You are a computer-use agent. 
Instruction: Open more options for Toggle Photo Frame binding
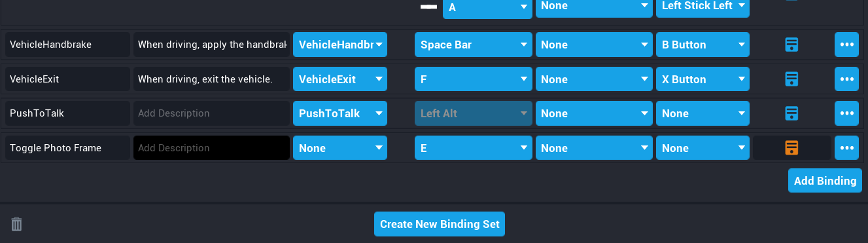click(x=847, y=148)
